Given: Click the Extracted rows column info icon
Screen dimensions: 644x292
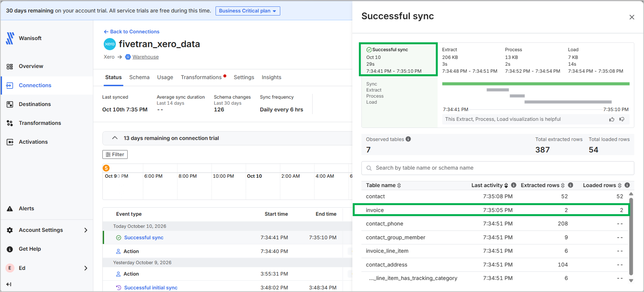Looking at the screenshot, I should coord(571,185).
